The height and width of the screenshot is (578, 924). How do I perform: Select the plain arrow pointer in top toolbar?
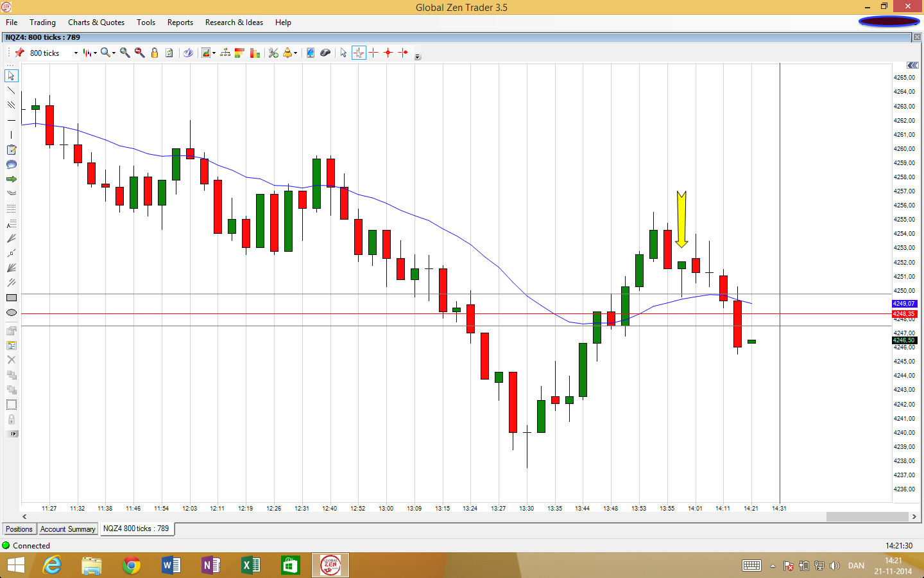(343, 53)
